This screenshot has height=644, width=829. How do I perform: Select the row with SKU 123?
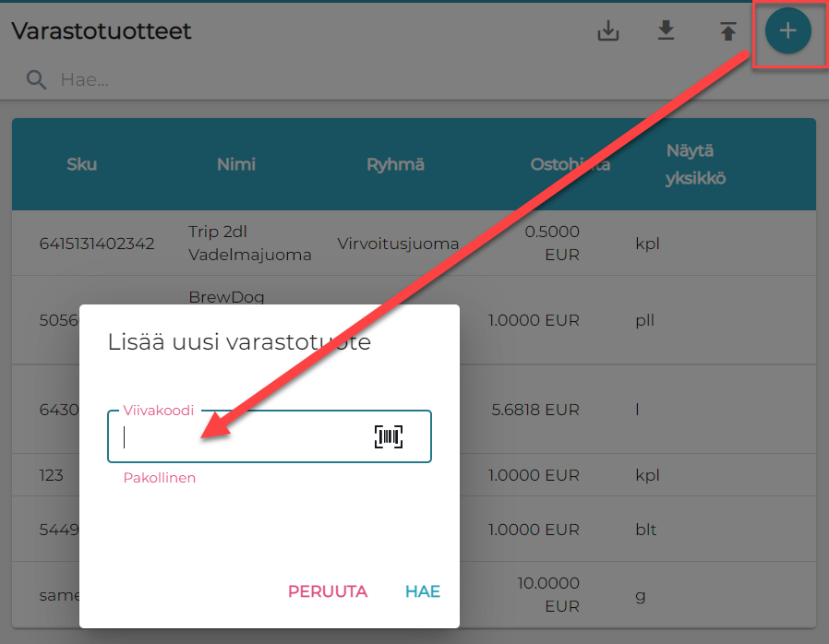pos(52,475)
